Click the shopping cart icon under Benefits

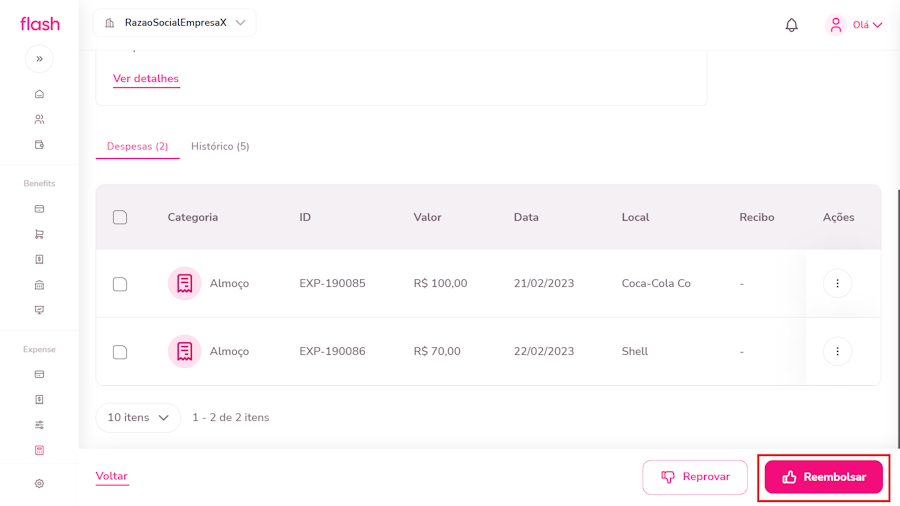39,234
